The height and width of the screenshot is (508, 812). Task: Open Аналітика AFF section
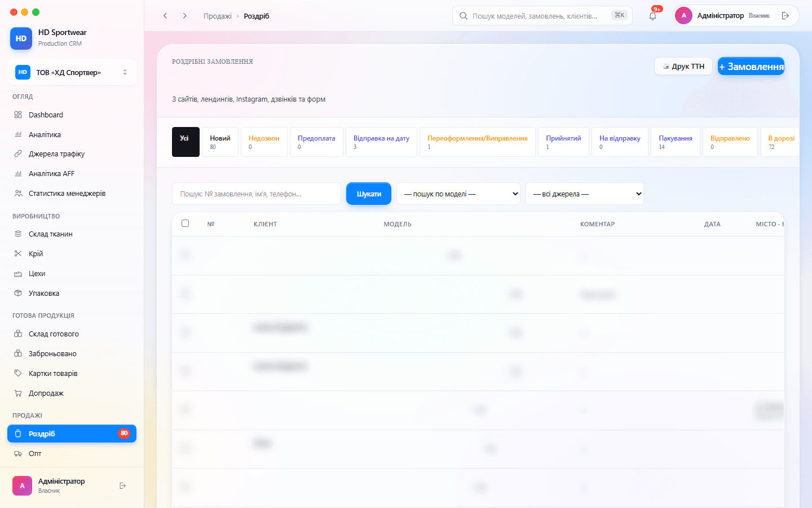(72, 173)
